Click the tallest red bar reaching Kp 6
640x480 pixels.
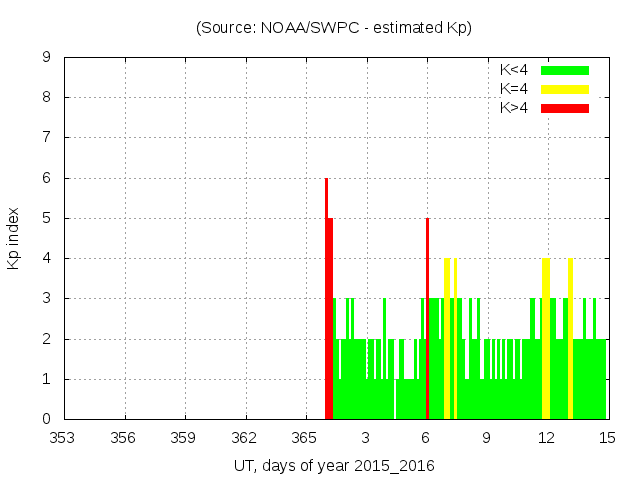(326, 300)
